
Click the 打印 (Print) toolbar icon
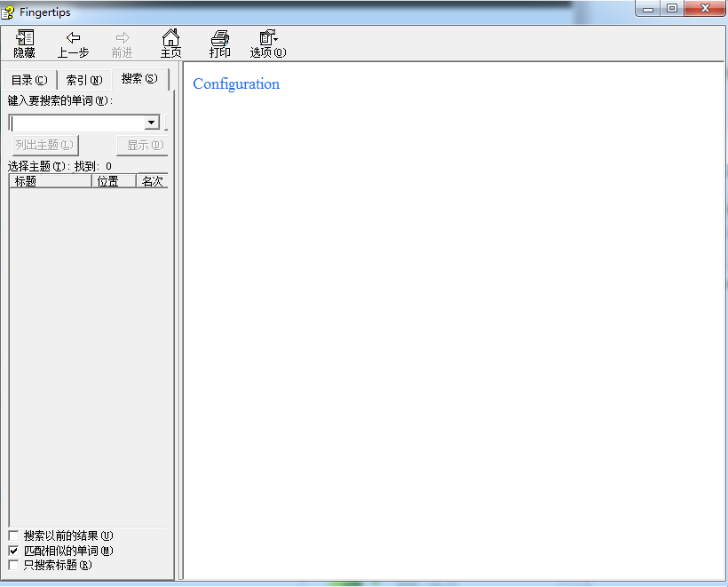coord(219,43)
